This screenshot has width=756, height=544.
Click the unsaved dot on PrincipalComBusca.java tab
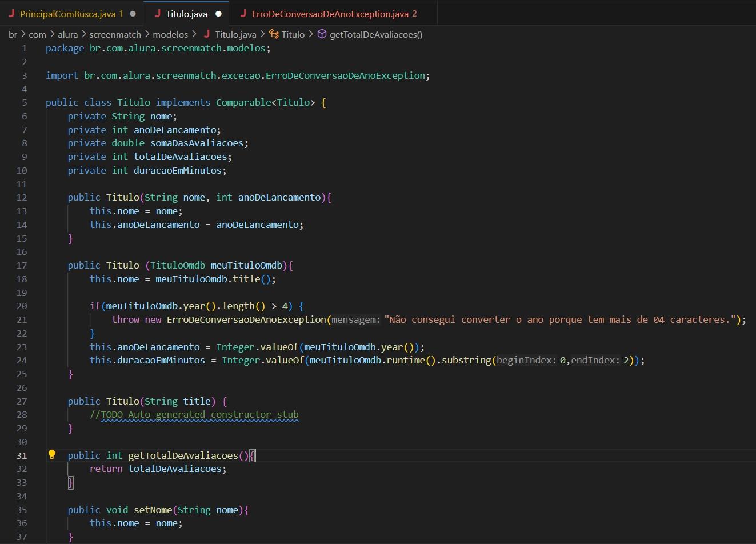click(x=133, y=14)
